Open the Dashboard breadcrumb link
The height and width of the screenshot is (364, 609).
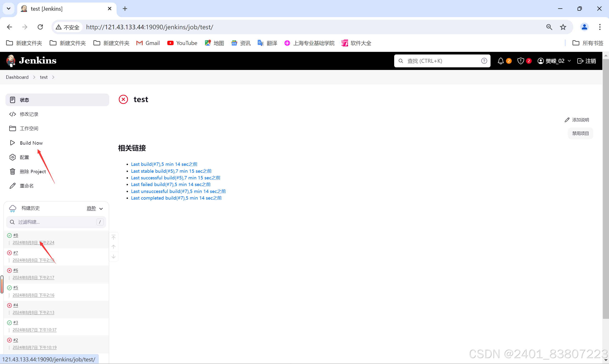coord(17,77)
